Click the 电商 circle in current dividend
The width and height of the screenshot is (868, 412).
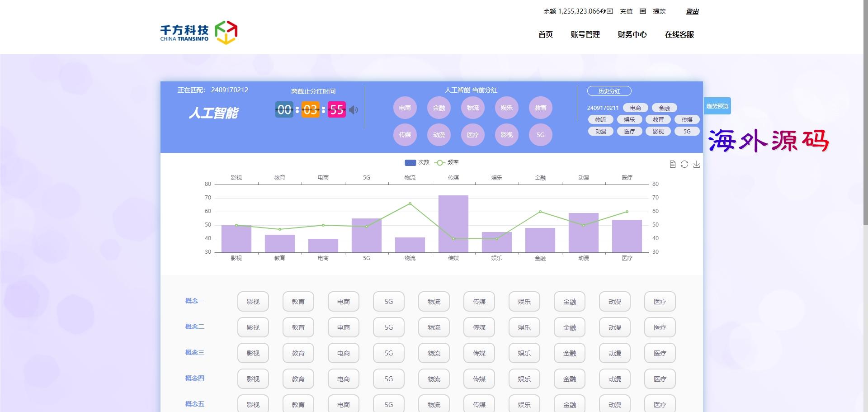pyautogui.click(x=405, y=108)
